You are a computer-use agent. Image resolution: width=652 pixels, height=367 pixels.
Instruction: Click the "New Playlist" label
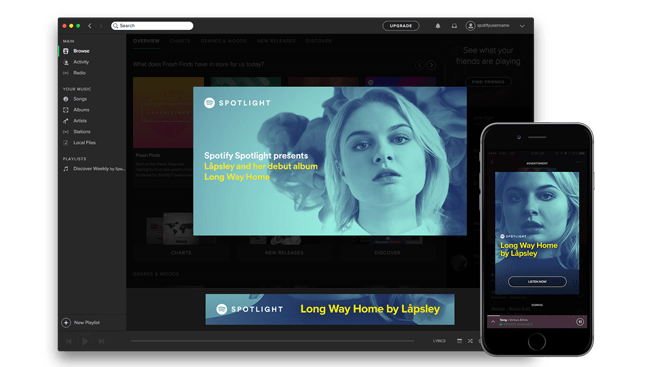click(x=87, y=323)
